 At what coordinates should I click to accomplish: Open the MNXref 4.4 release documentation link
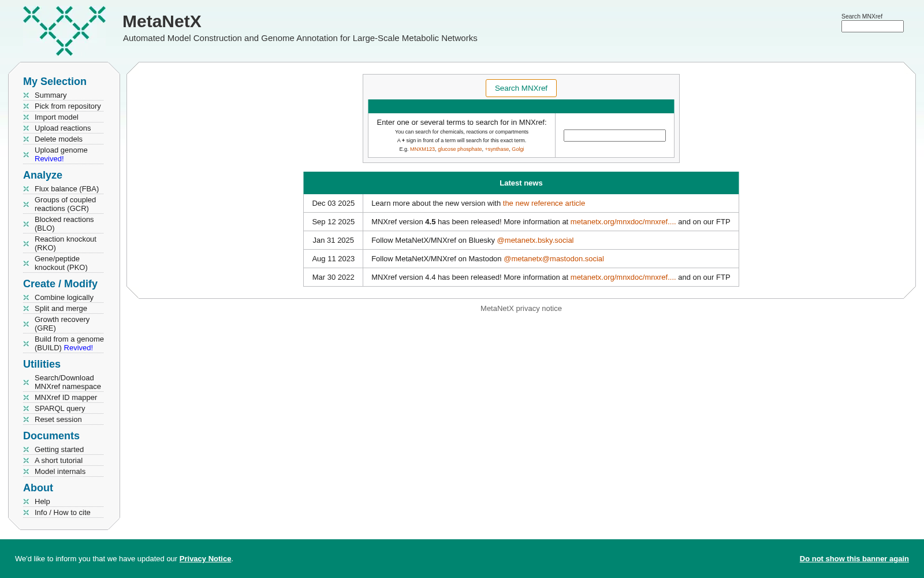tap(623, 277)
